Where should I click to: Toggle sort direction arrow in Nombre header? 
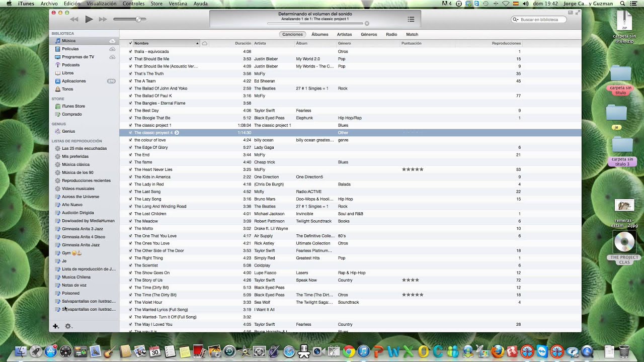pyautogui.click(x=197, y=43)
